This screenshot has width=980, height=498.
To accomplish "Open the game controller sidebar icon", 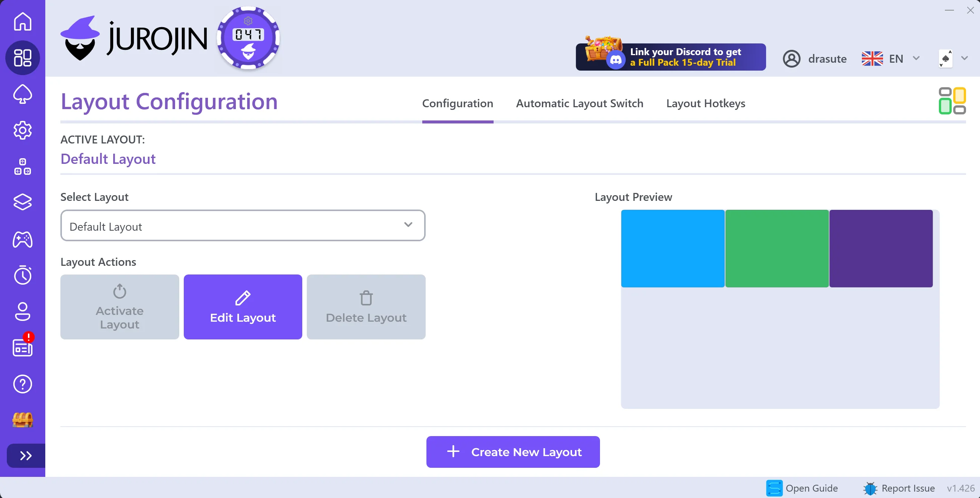I will pyautogui.click(x=22, y=239).
